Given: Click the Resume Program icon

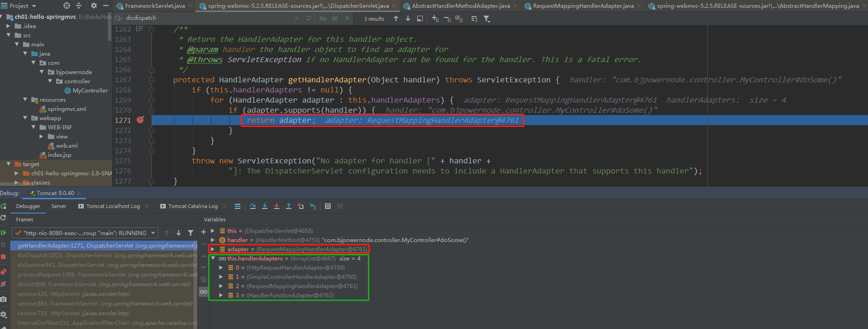Looking at the screenshot, I should (4, 233).
